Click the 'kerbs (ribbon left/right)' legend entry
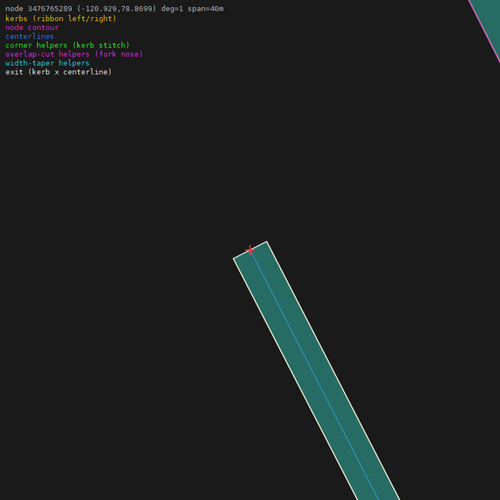This screenshot has width=500, height=500. click(61, 18)
